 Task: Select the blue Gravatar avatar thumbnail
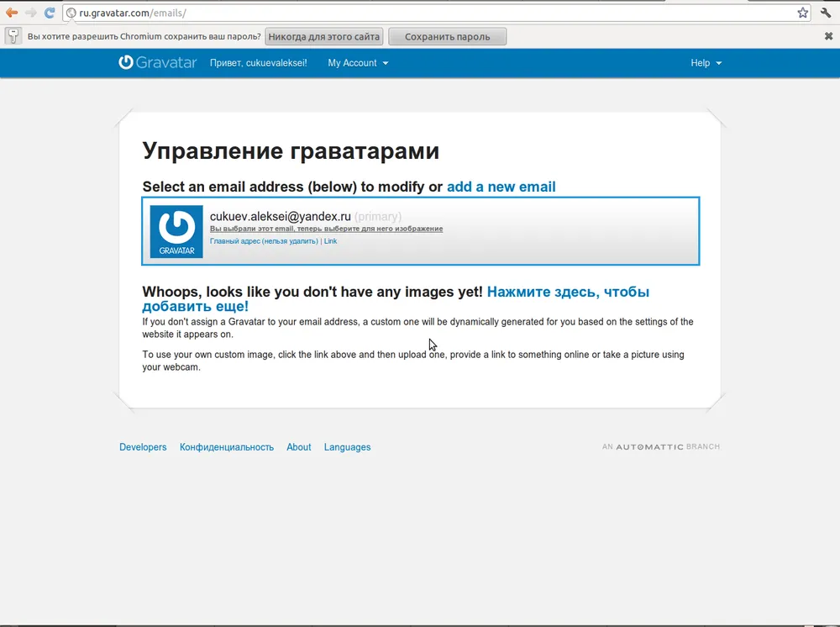click(x=176, y=231)
